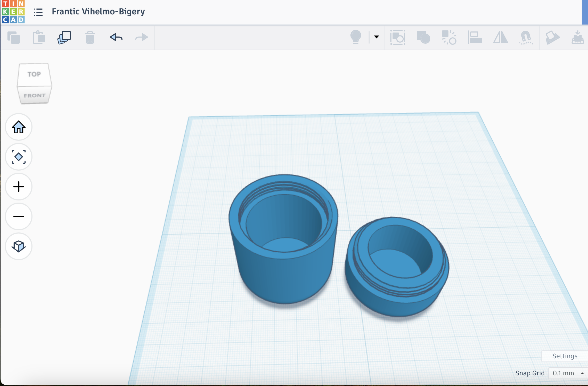Click the Duplicate and repeat icon
Viewport: 588px width, 386px height.
[64, 37]
